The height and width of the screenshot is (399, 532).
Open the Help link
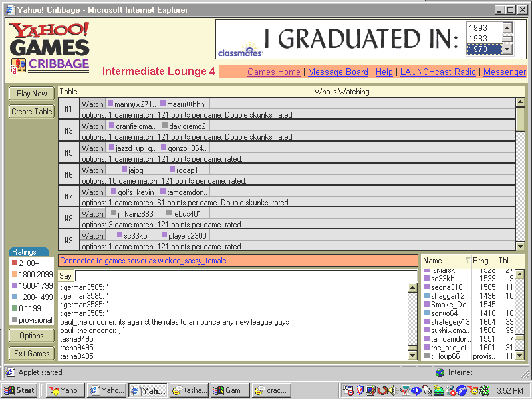coord(384,72)
